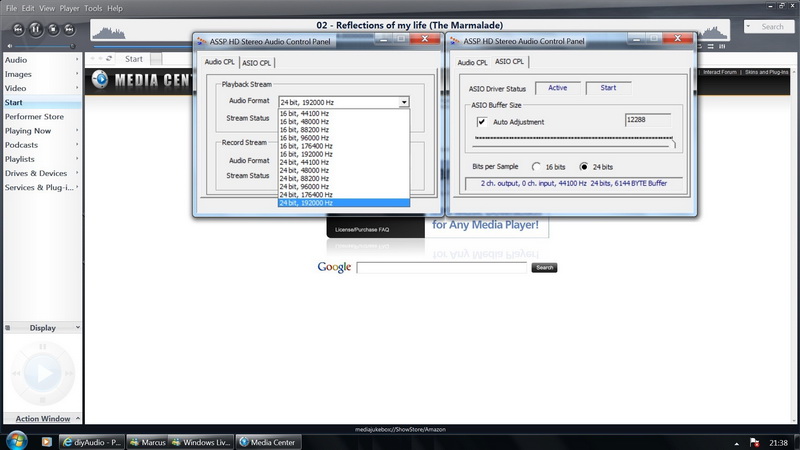The height and width of the screenshot is (450, 800).
Task: Expand the Playlists item
Action: pos(77,159)
